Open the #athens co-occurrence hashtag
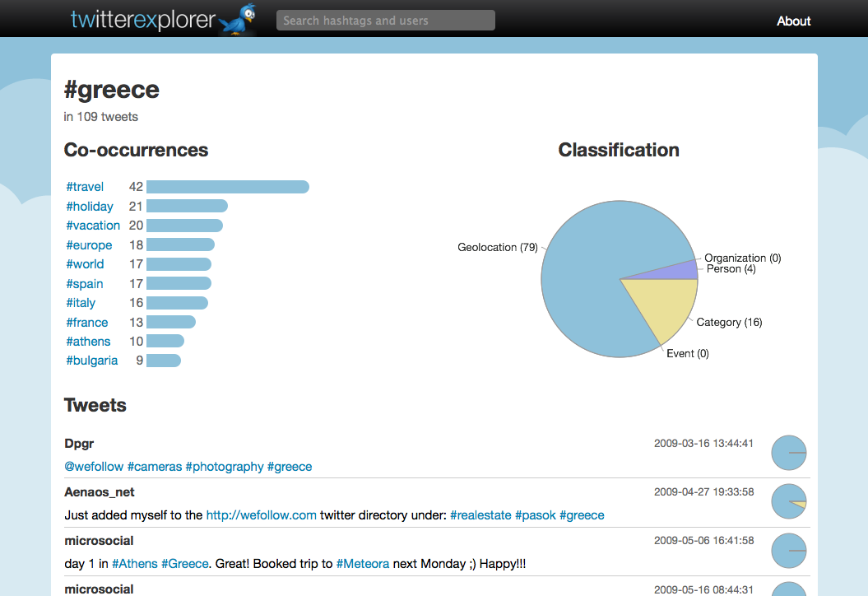The width and height of the screenshot is (868, 596). [x=88, y=341]
